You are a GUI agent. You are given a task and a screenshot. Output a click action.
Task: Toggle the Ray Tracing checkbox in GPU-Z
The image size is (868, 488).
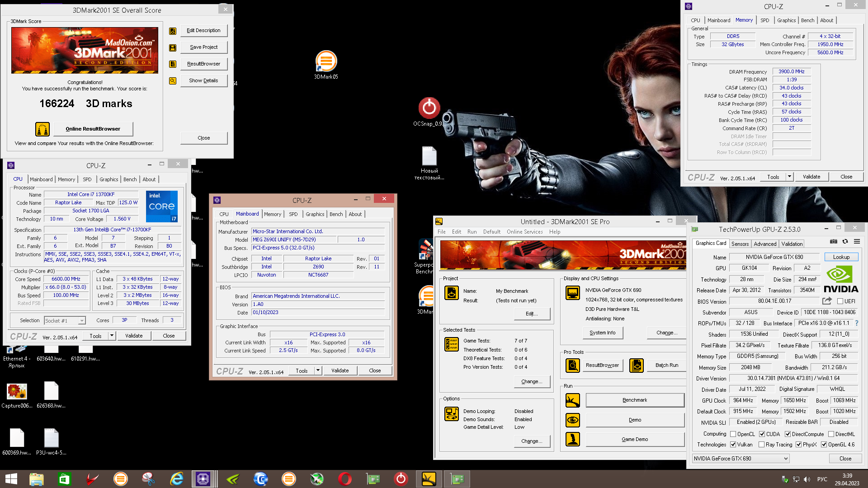point(762,445)
